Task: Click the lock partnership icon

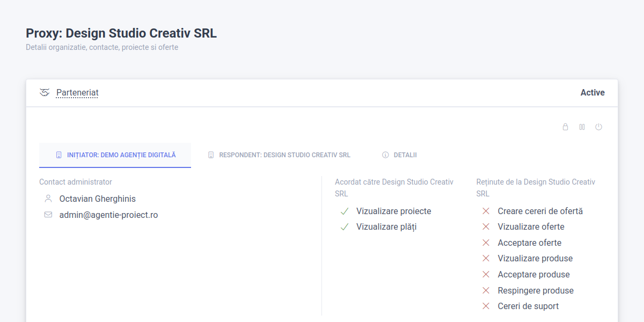Action: point(565,127)
